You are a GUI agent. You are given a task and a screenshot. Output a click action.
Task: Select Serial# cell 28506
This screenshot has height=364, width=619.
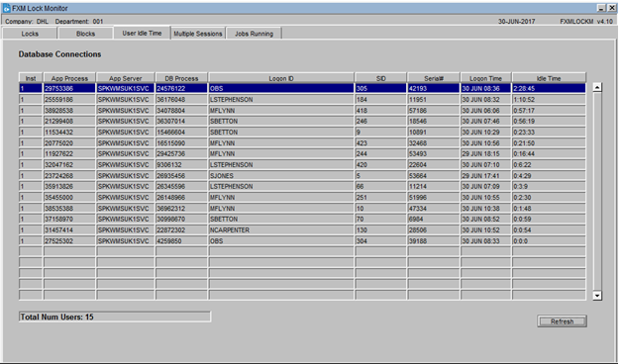[434, 229]
